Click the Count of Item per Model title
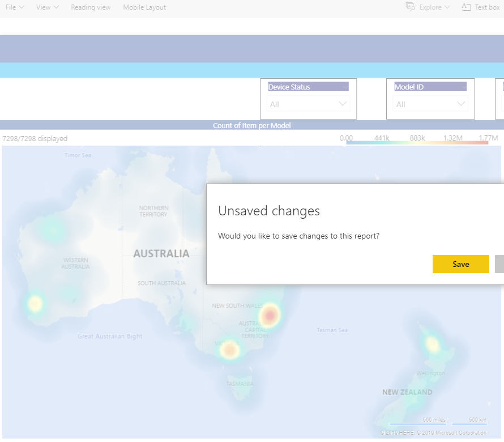 point(251,125)
